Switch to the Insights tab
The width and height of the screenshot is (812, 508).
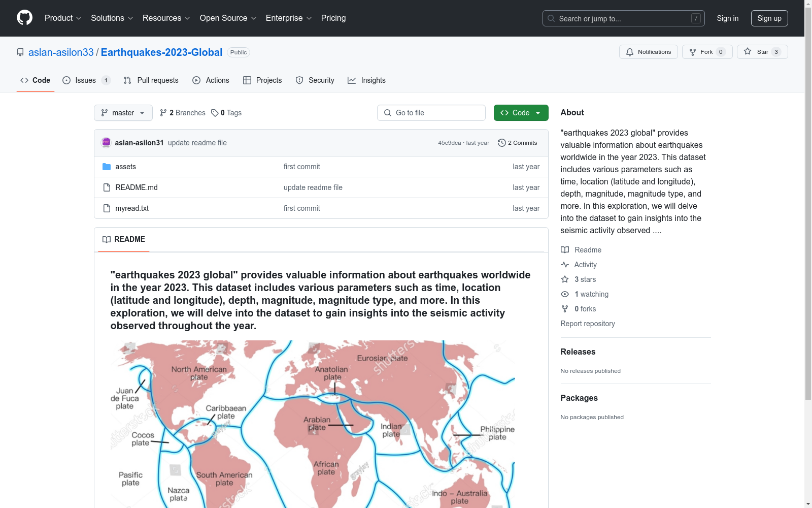coord(366,80)
